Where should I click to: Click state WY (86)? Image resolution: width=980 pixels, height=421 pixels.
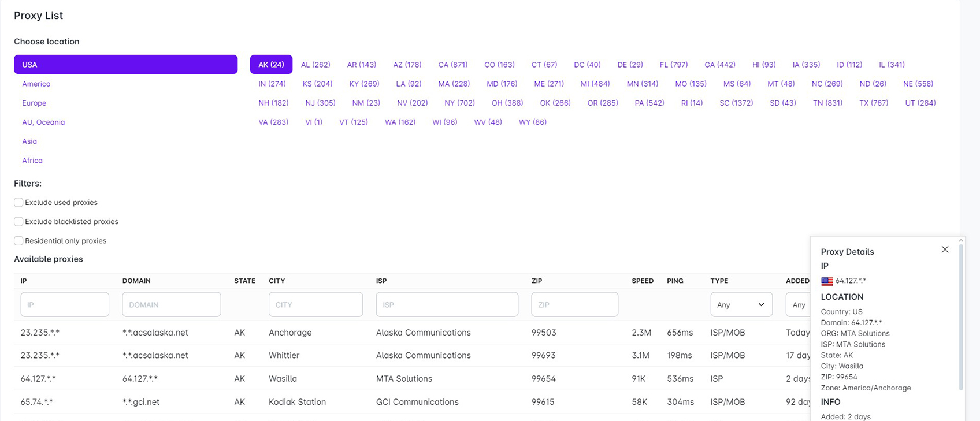point(533,122)
